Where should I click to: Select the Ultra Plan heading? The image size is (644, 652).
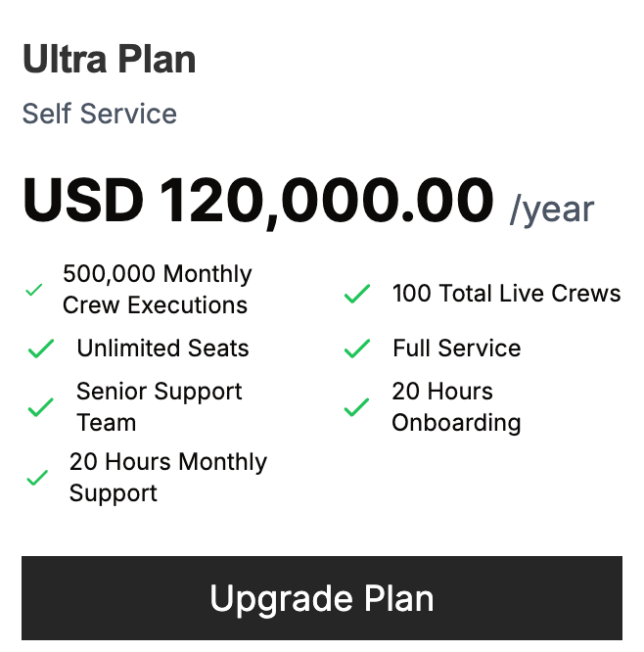pos(109,60)
